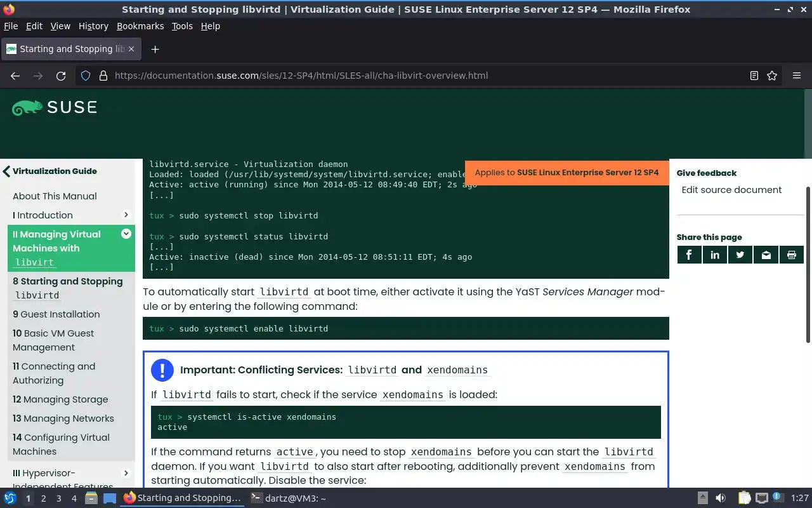Open the Edit menu
The height and width of the screenshot is (508, 812).
(34, 26)
